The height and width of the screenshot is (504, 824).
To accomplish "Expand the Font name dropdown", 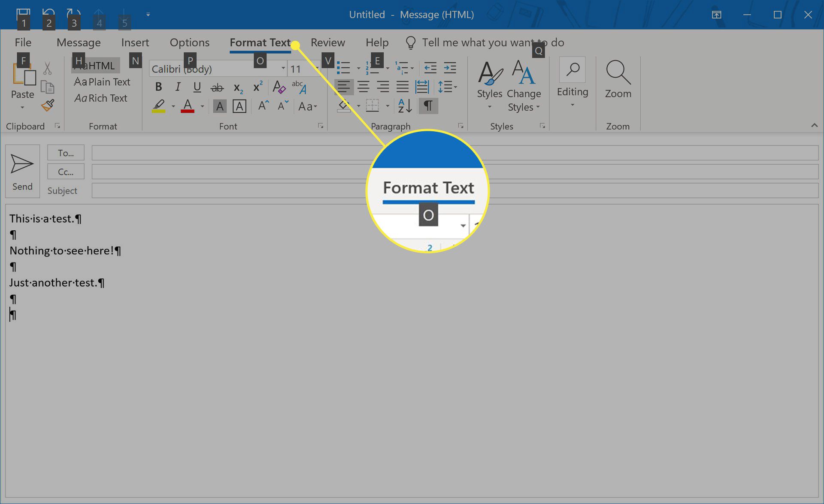I will tap(282, 69).
